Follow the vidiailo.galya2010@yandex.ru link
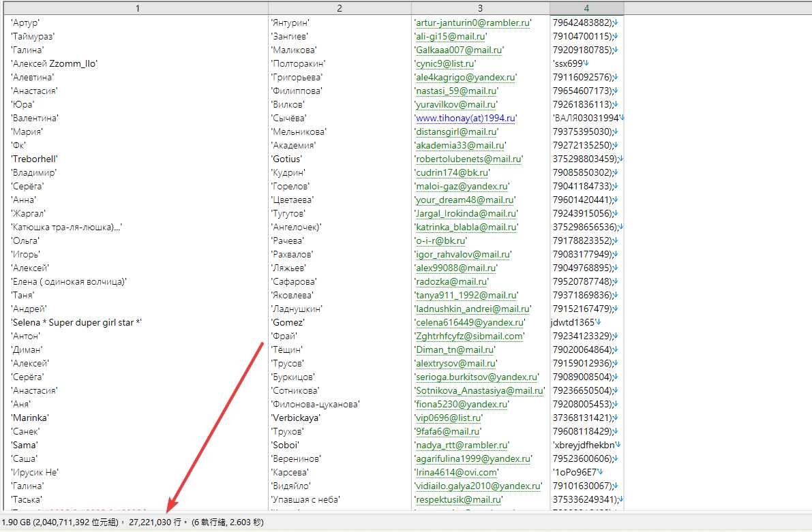 point(478,486)
